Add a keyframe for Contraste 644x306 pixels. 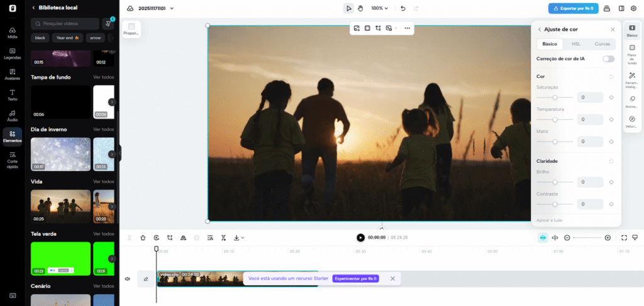tap(611, 204)
